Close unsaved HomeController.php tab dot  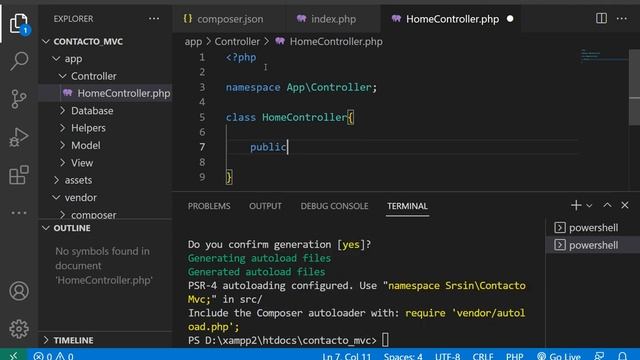click(x=510, y=19)
